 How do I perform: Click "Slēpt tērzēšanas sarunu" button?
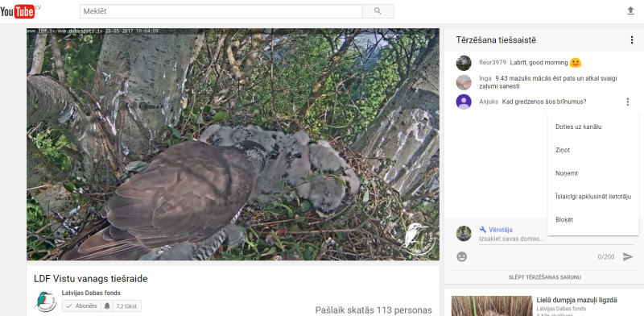[544, 277]
